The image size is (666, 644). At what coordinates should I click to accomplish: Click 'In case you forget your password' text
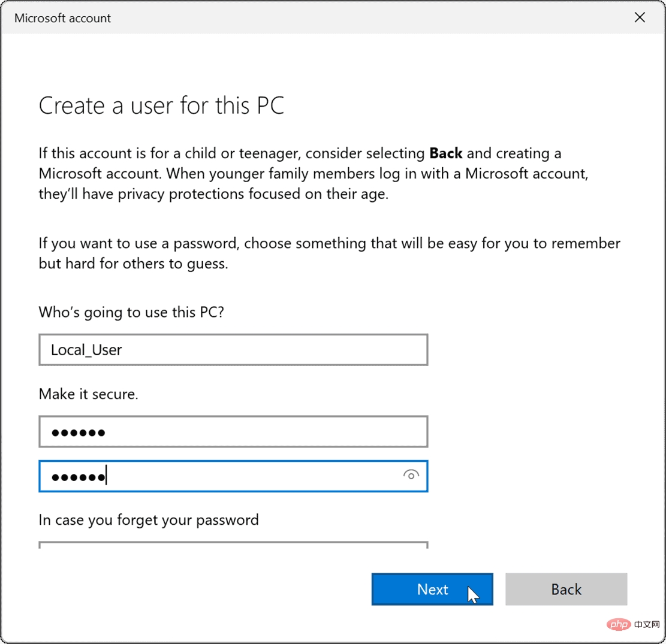[149, 520]
